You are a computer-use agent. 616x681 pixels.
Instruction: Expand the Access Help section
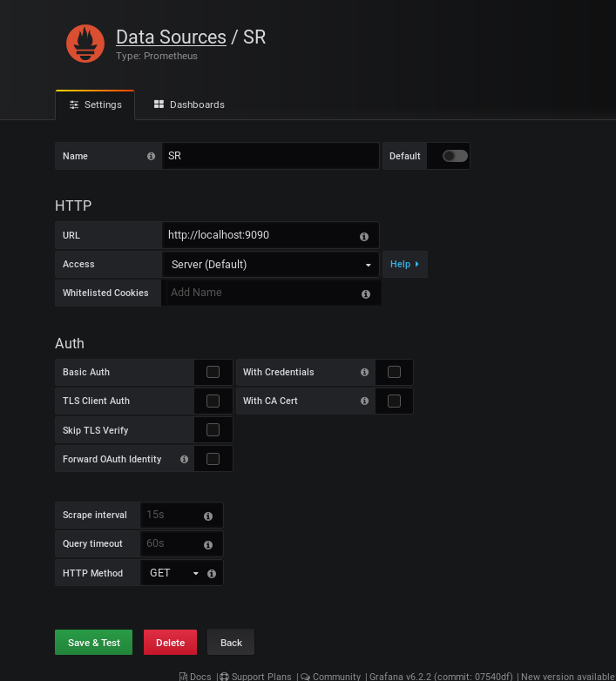[405, 264]
